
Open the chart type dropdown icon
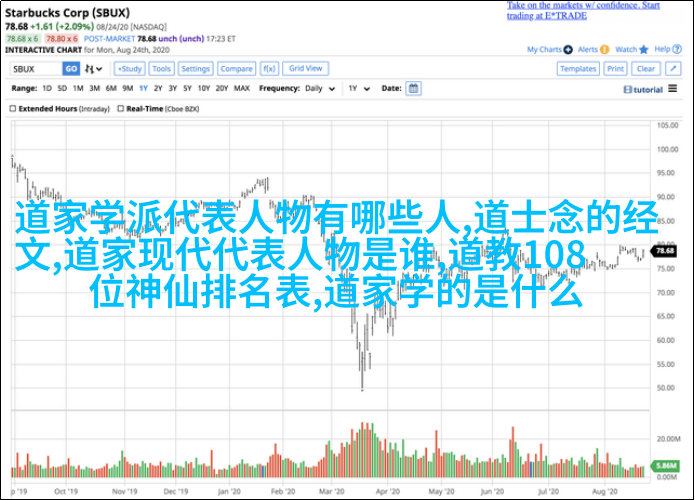(94, 69)
